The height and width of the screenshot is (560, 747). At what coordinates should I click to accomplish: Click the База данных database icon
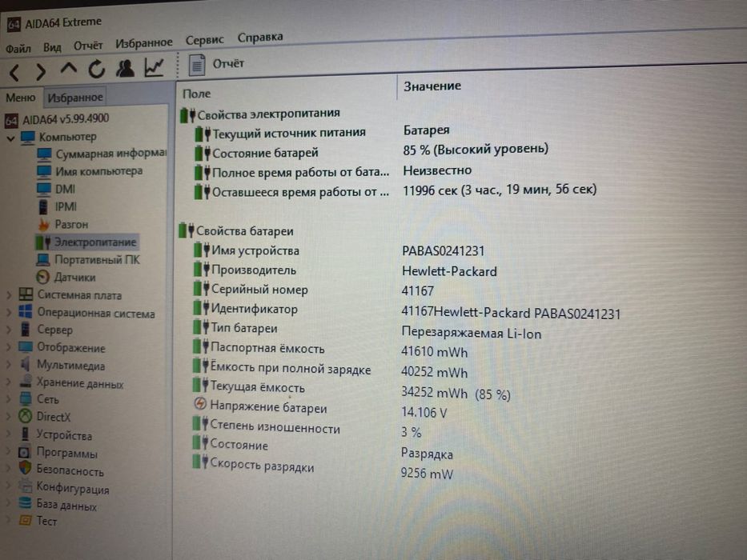click(25, 503)
